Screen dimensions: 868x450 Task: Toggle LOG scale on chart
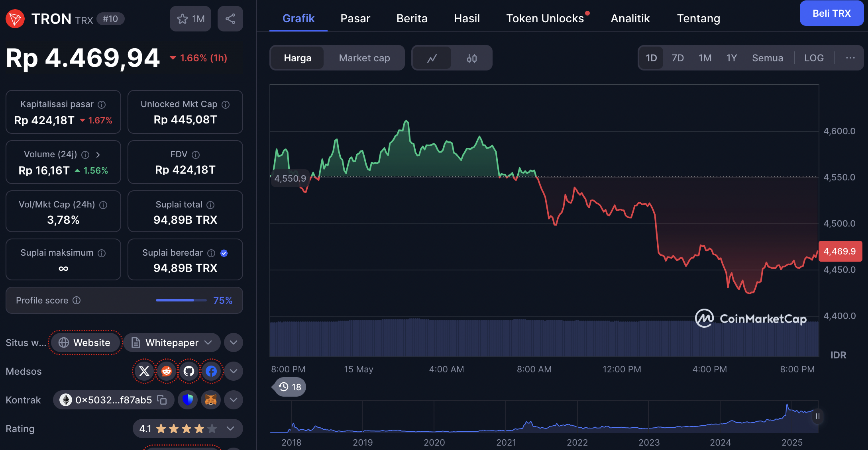814,58
